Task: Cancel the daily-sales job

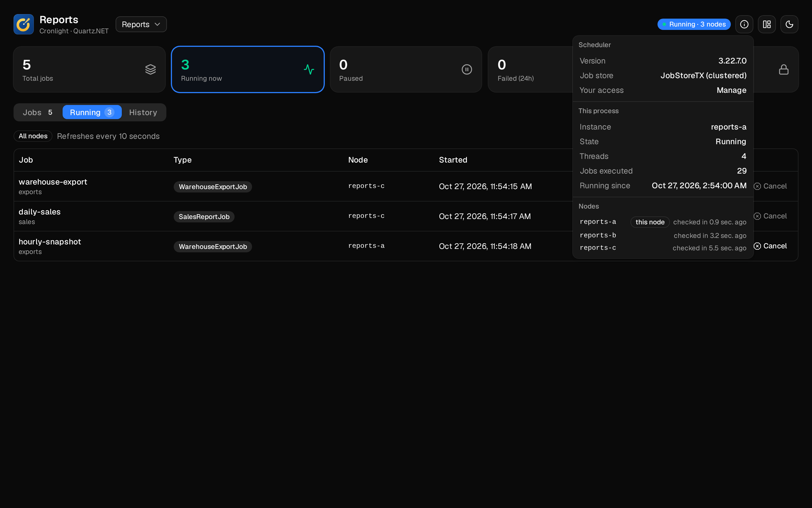Action: 770,216
